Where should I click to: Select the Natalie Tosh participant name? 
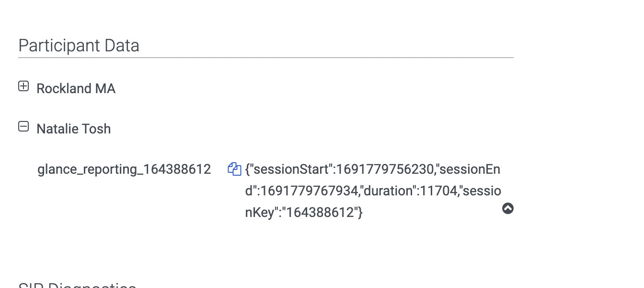click(x=73, y=129)
